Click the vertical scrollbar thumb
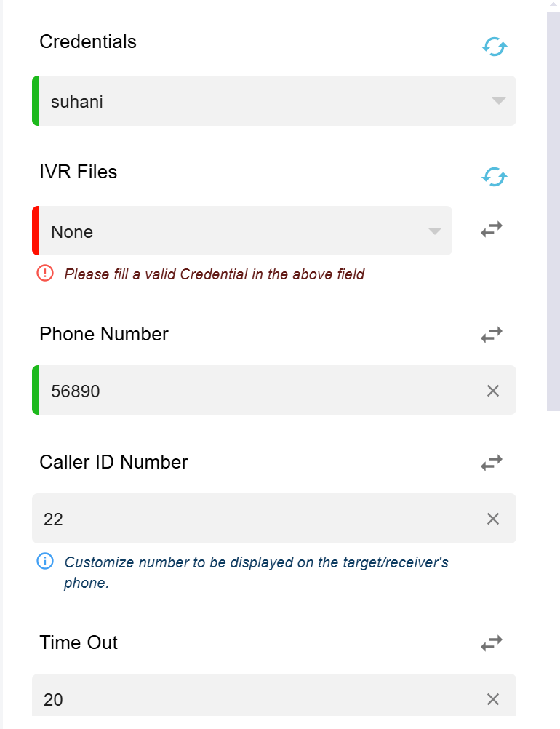Screen dimensions: 560x729 553,212
